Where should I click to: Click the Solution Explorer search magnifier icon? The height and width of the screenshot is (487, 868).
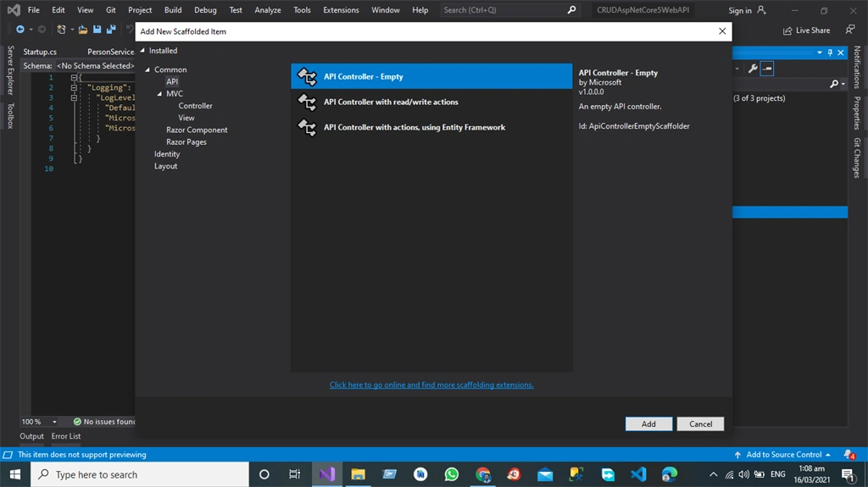834,84
